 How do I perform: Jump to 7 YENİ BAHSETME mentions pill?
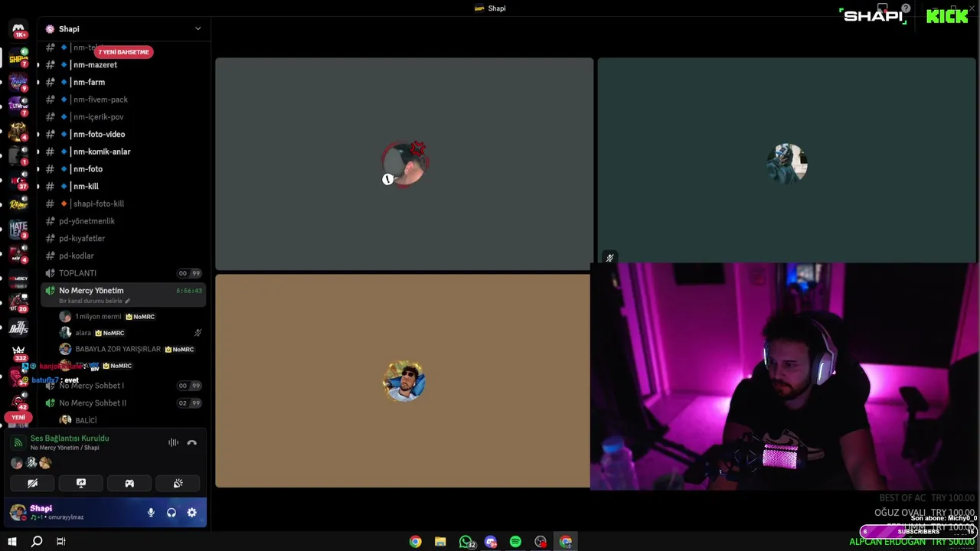pos(123,52)
